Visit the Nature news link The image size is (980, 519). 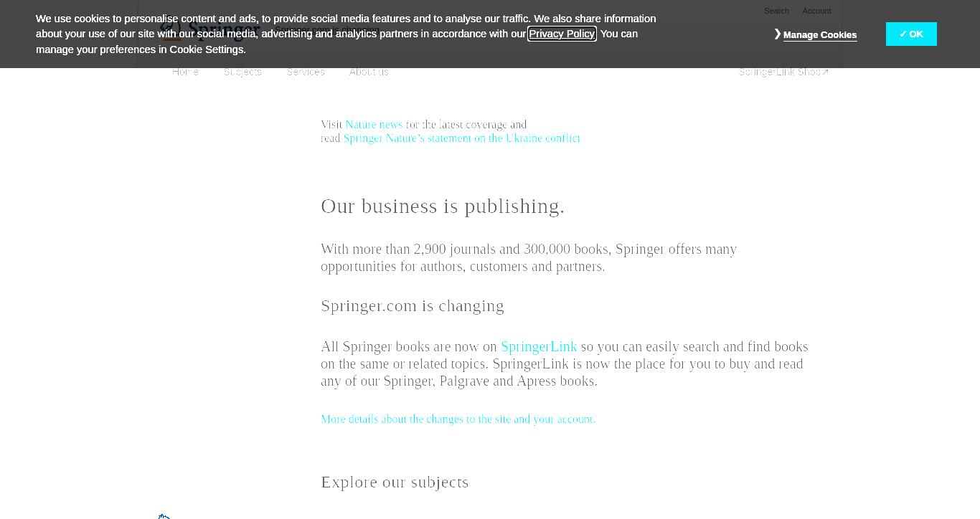(x=374, y=125)
